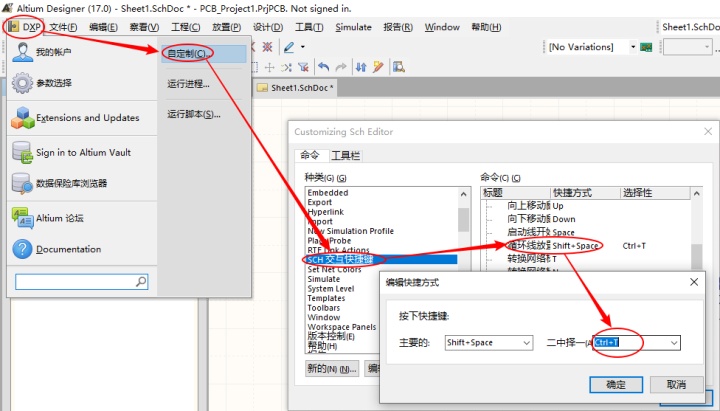Screen dimensions: 720x411
Task: Open the 主要的 Shift+Space shortcut dropdown
Action: click(x=527, y=343)
